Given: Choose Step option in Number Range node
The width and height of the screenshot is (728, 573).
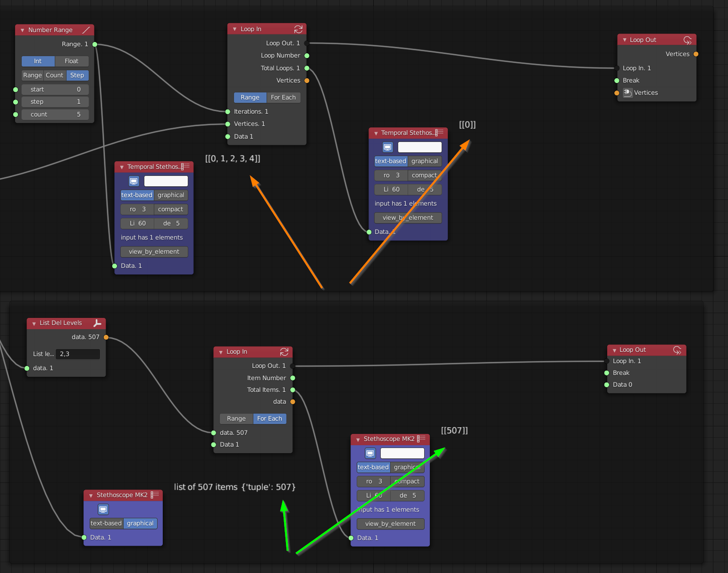Looking at the screenshot, I should pyautogui.click(x=77, y=75).
